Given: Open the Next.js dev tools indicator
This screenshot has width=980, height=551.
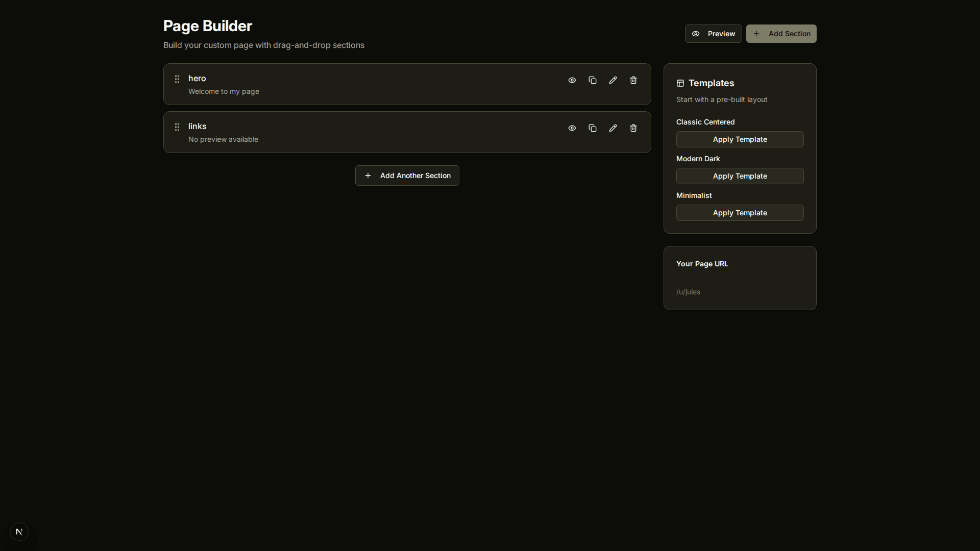Looking at the screenshot, I should (x=19, y=532).
